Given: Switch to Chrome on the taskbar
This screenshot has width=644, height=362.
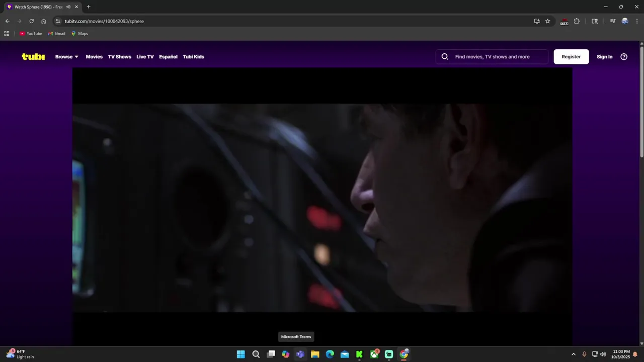Looking at the screenshot, I should [404, 354].
